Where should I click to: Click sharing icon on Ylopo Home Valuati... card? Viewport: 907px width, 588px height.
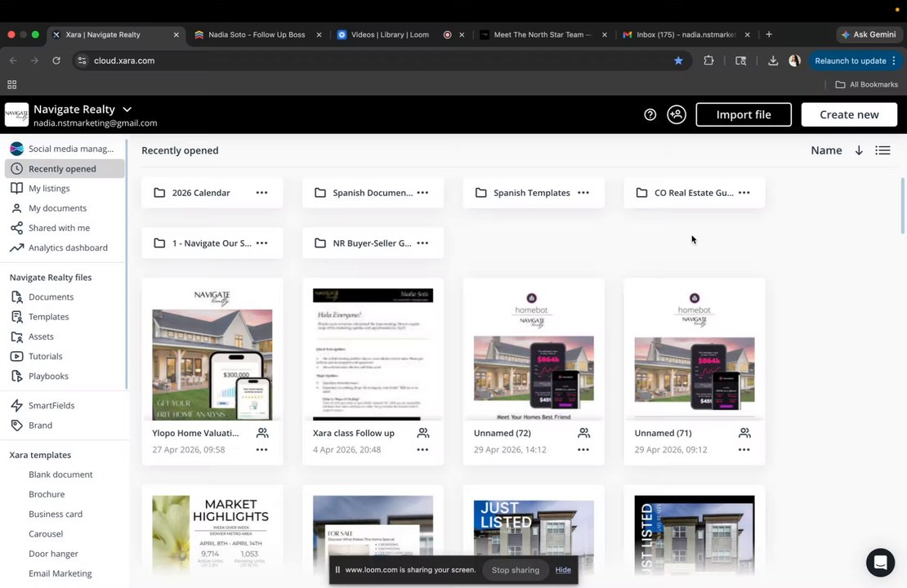[x=262, y=433]
